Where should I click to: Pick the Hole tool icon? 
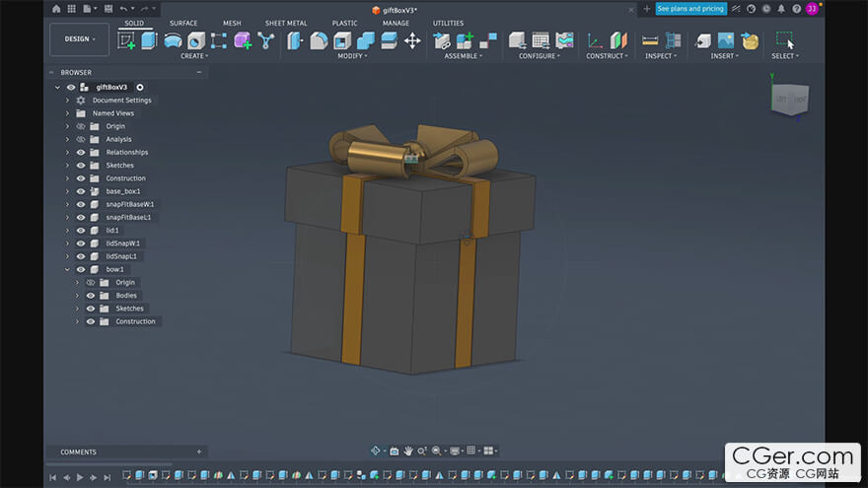point(196,40)
